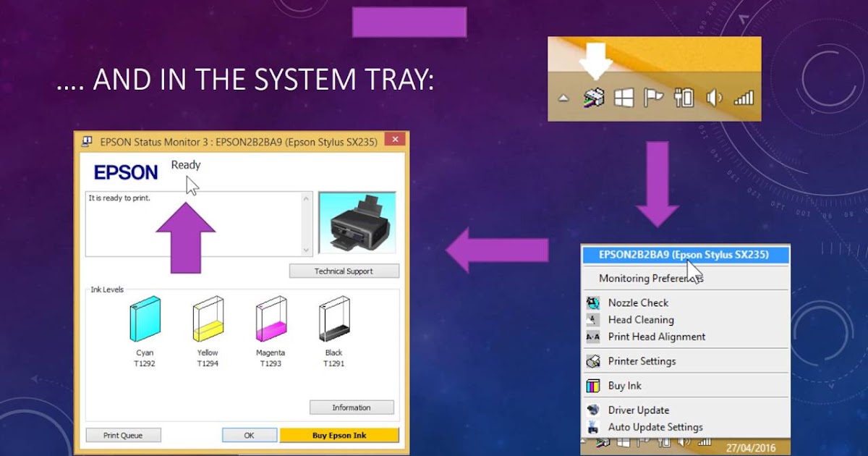Choose Nozzle Check from context menu
Screen dimensions: 868x456
685,303
